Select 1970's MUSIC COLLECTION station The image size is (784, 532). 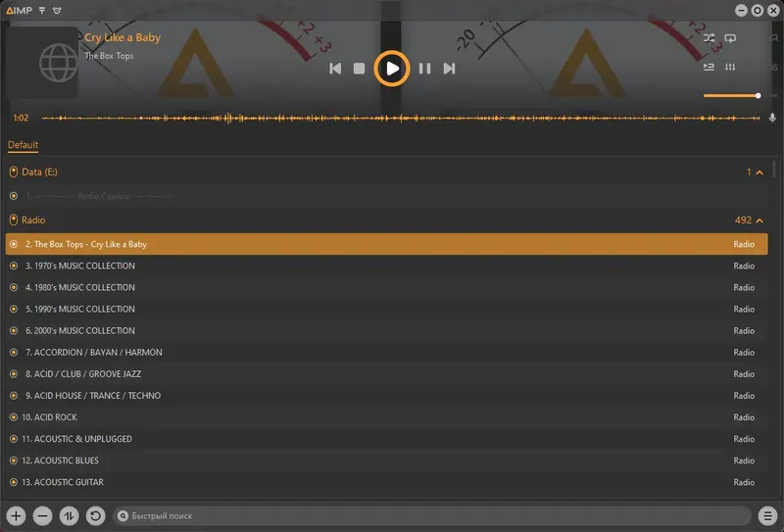click(386, 266)
